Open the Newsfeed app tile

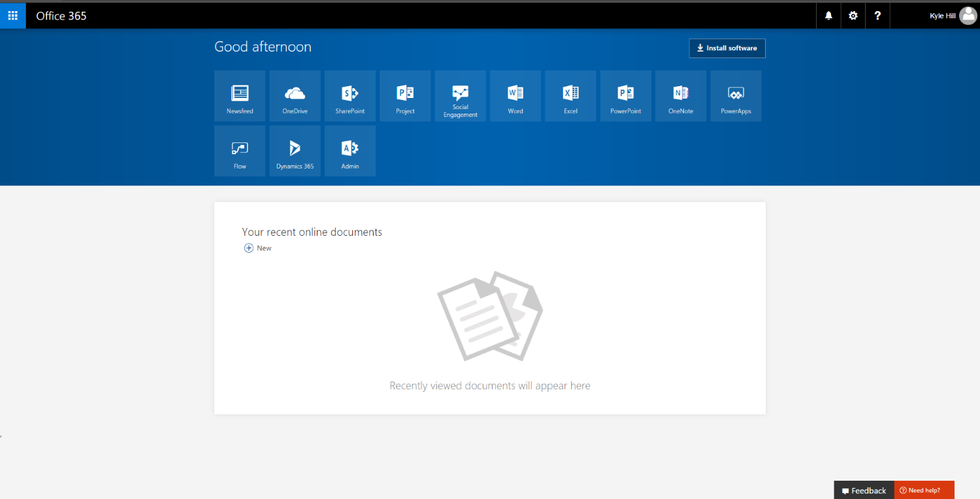240,96
